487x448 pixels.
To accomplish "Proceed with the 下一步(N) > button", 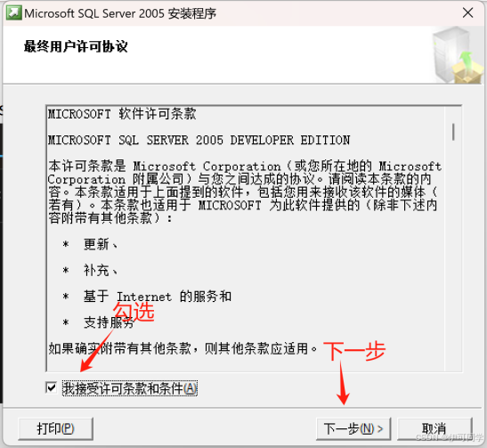I will click(353, 428).
